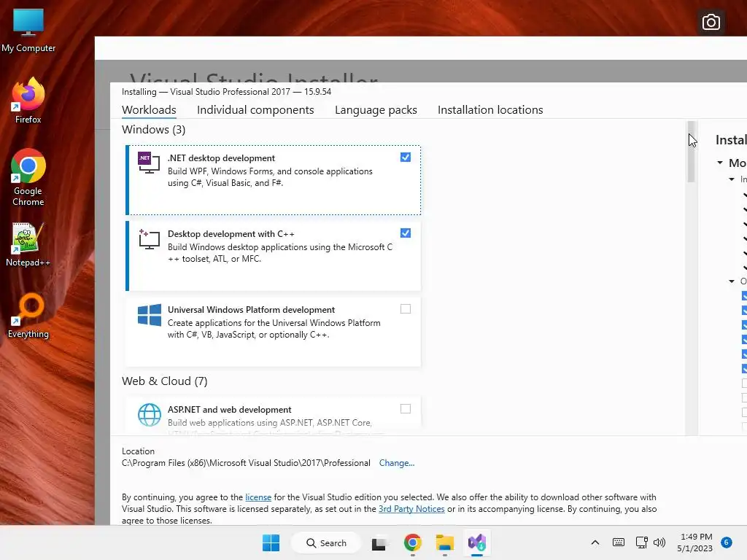
Task: Uncheck .NET desktop development workload
Action: click(x=406, y=157)
